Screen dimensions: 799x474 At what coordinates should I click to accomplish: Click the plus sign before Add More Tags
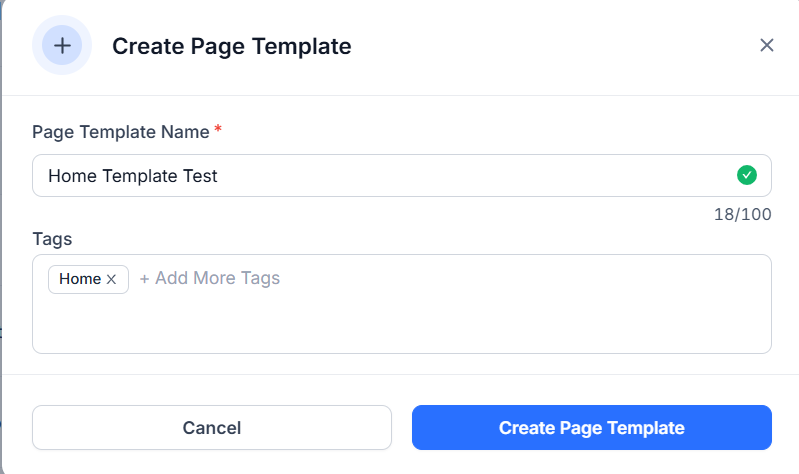144,279
